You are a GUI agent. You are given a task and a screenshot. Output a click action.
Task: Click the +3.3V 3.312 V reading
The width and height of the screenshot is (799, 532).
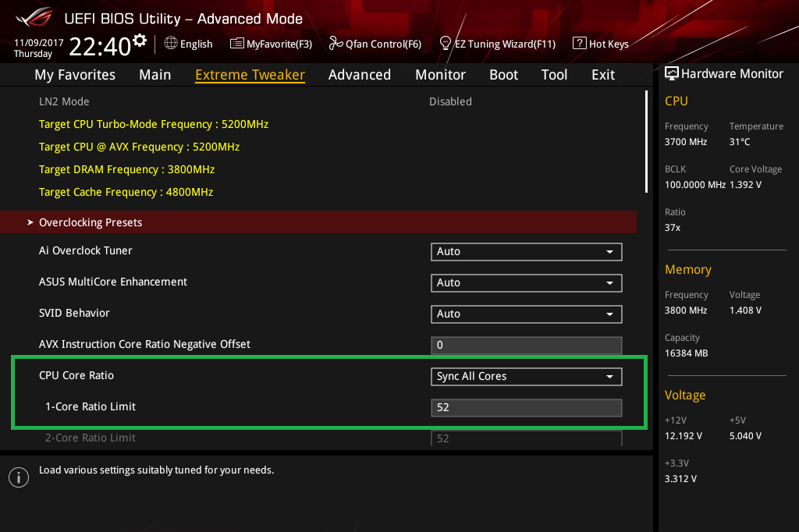[x=680, y=479]
